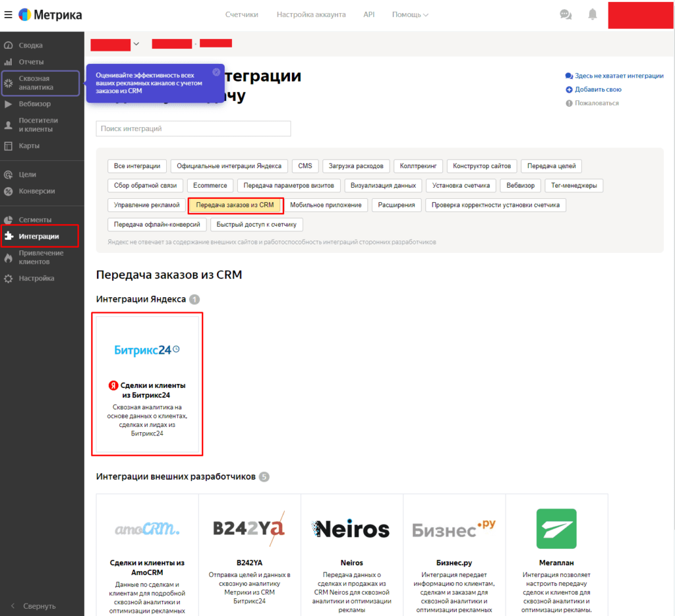Viewport: 675px width, 616px height.
Task: Select Все интеграции filter
Action: point(137,166)
